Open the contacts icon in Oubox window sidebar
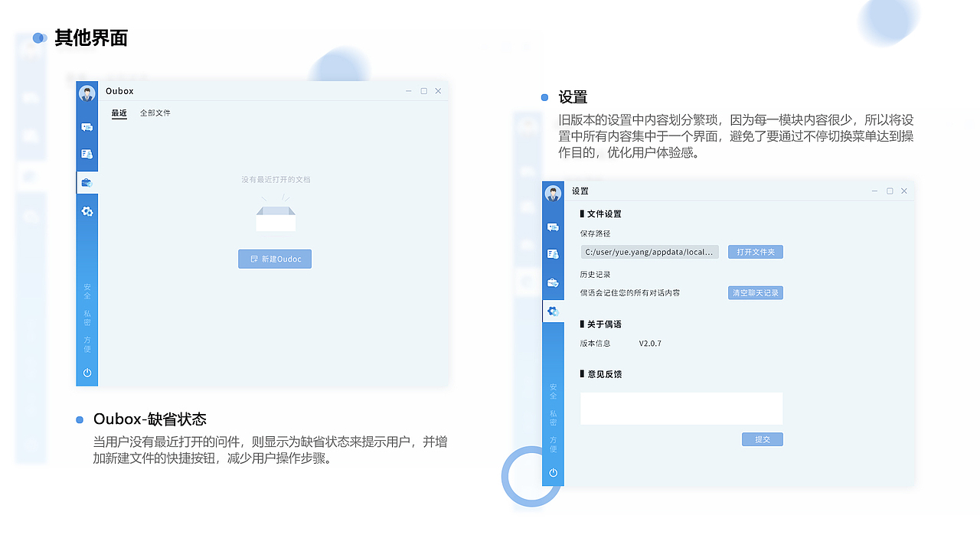 click(x=87, y=154)
